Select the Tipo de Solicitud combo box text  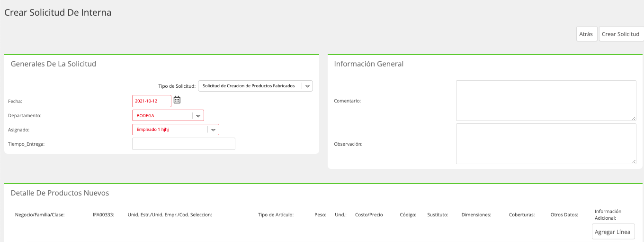[249, 86]
